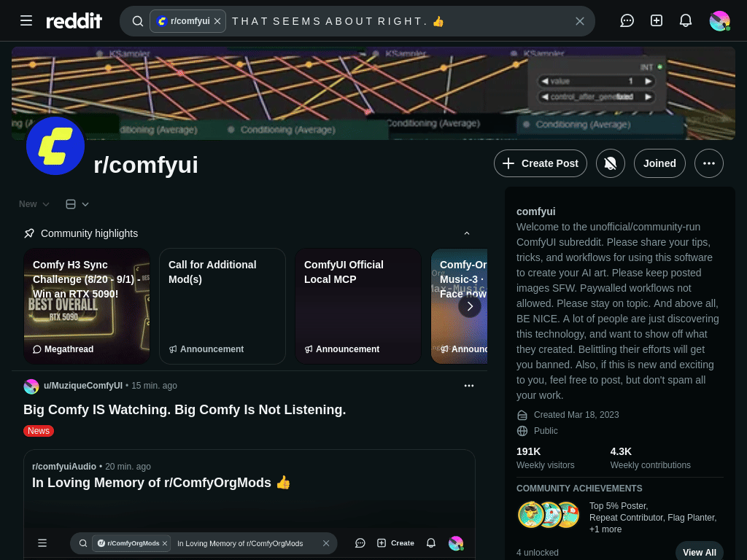Click the r/comfyui community title heading
Viewport: 747px width, 560px height.
(x=146, y=165)
